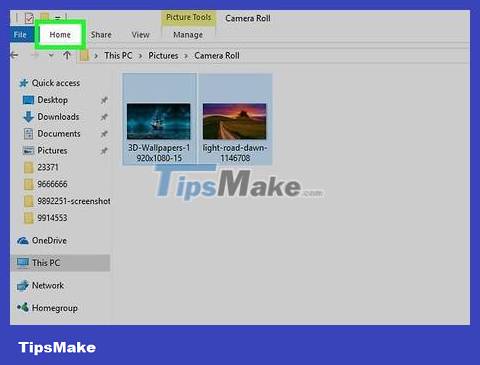Switch to the Home ribbon tab
The width and height of the screenshot is (480, 365).
pyautogui.click(x=60, y=35)
